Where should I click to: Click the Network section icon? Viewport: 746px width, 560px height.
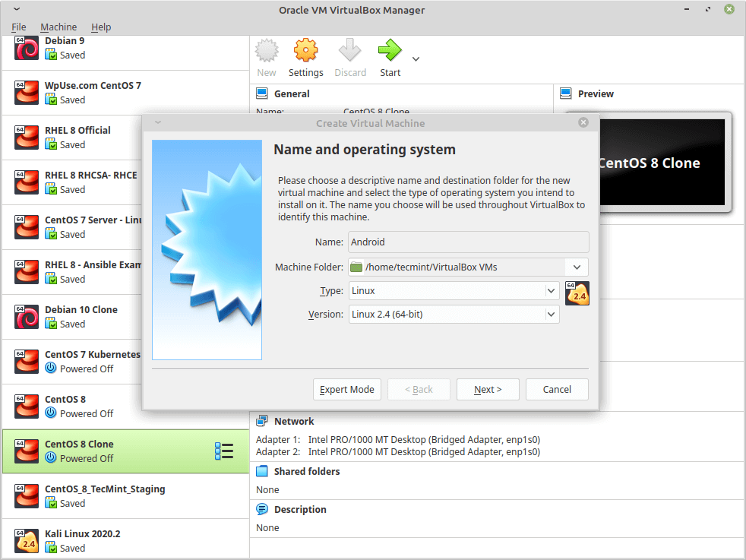(261, 421)
